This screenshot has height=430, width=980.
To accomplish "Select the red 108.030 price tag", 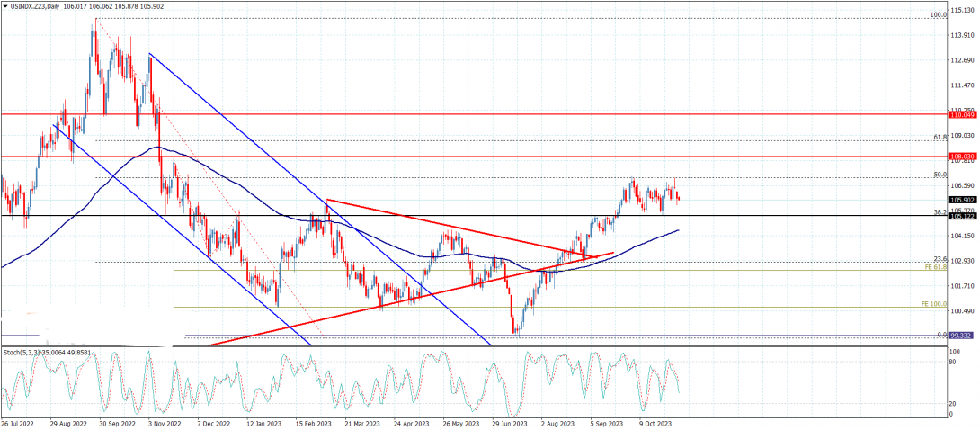I will (x=963, y=156).
